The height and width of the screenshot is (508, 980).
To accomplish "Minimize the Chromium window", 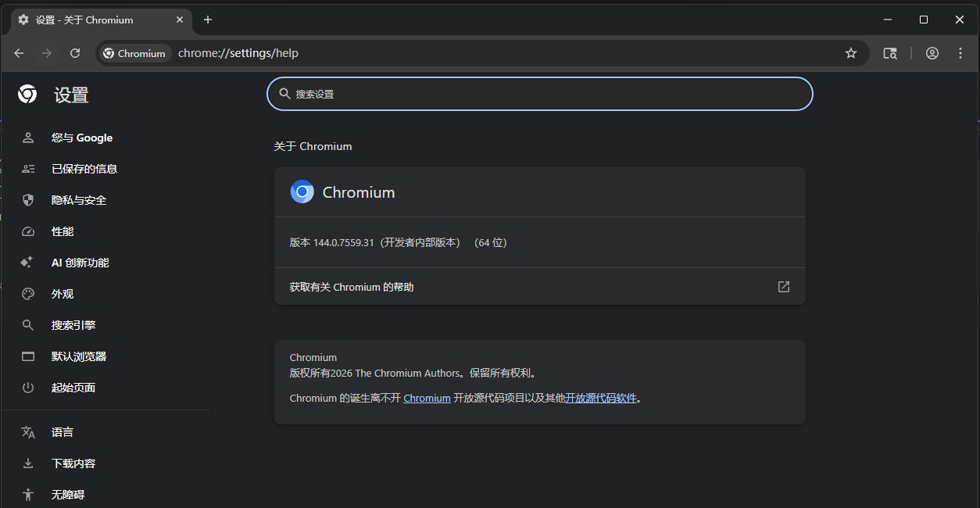I will click(x=888, y=20).
